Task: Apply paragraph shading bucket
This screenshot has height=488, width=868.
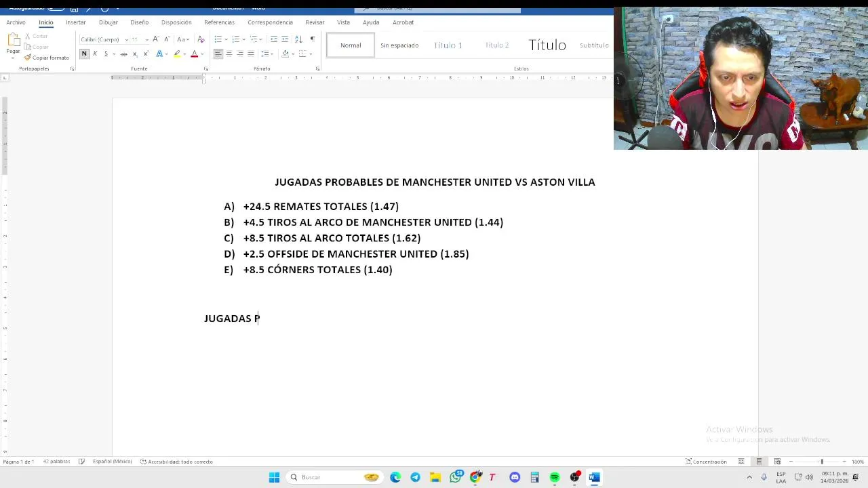Action: click(285, 54)
